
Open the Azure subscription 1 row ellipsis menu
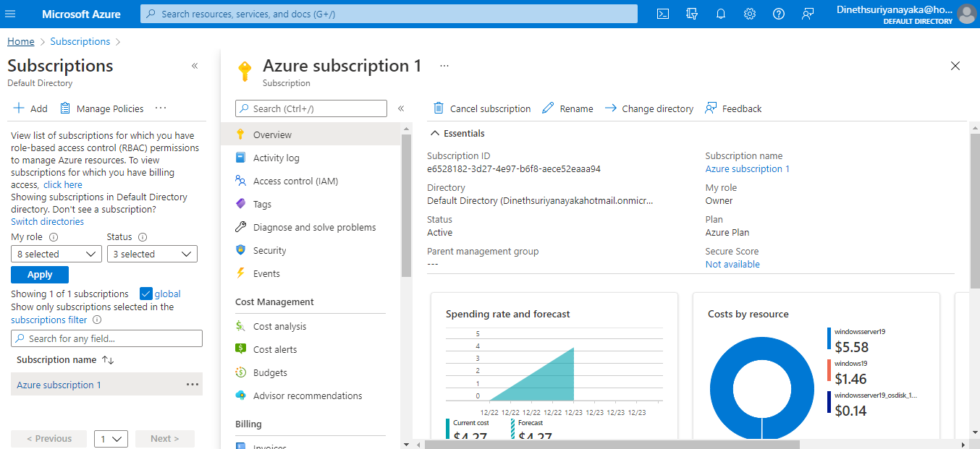point(192,385)
